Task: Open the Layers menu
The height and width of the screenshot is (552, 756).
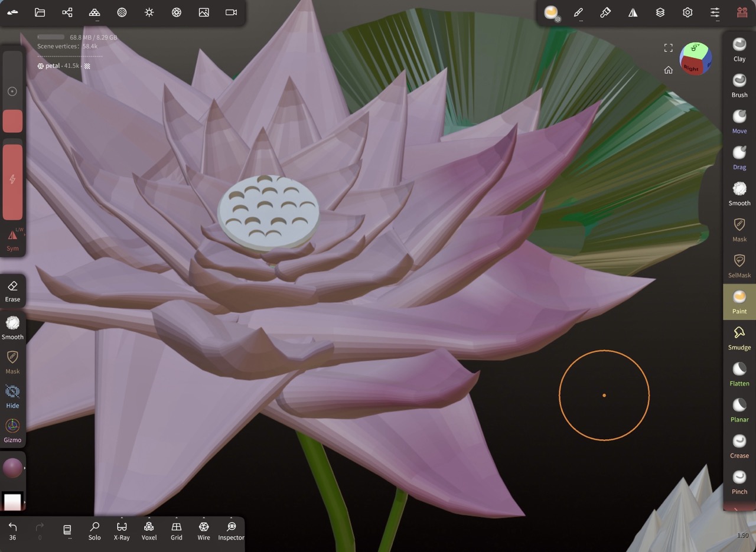Action: [x=660, y=12]
